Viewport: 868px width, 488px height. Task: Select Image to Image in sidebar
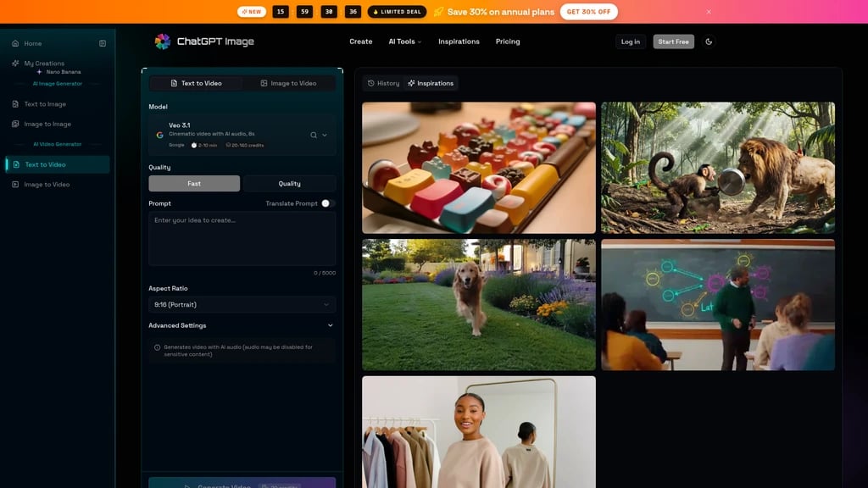tap(58, 124)
